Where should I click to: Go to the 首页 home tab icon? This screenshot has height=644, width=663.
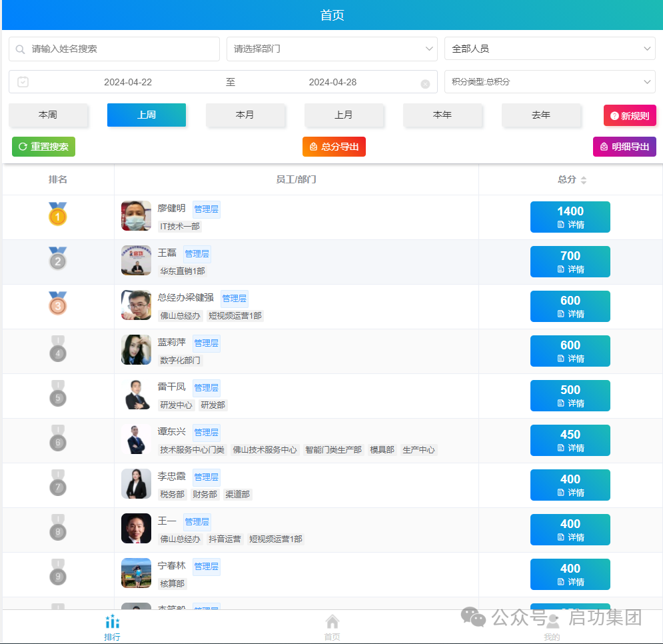point(332,622)
